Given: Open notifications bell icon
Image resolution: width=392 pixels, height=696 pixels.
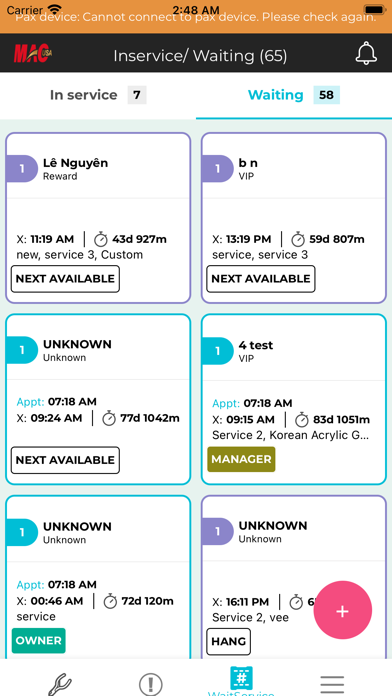Looking at the screenshot, I should [366, 53].
